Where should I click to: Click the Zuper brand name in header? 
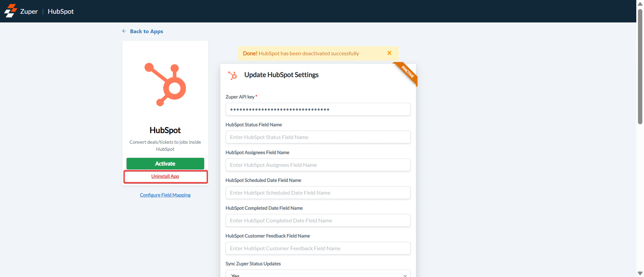(29, 11)
